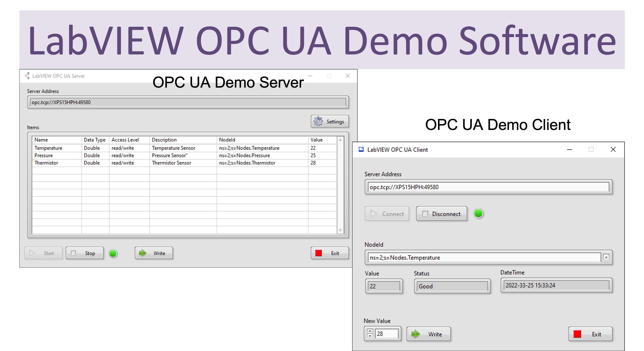Click the ns=2;s=Nodes.Pressure cell
This screenshot has width=644, height=351.
(x=263, y=155)
